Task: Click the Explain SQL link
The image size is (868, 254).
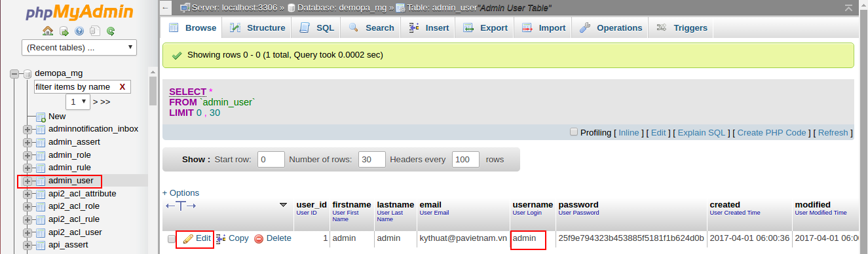Action: pos(702,132)
